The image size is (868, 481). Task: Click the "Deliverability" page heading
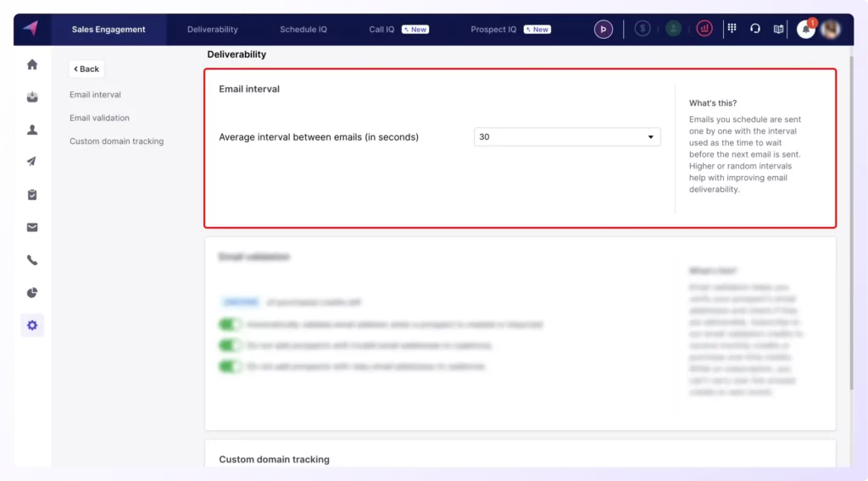coord(236,54)
